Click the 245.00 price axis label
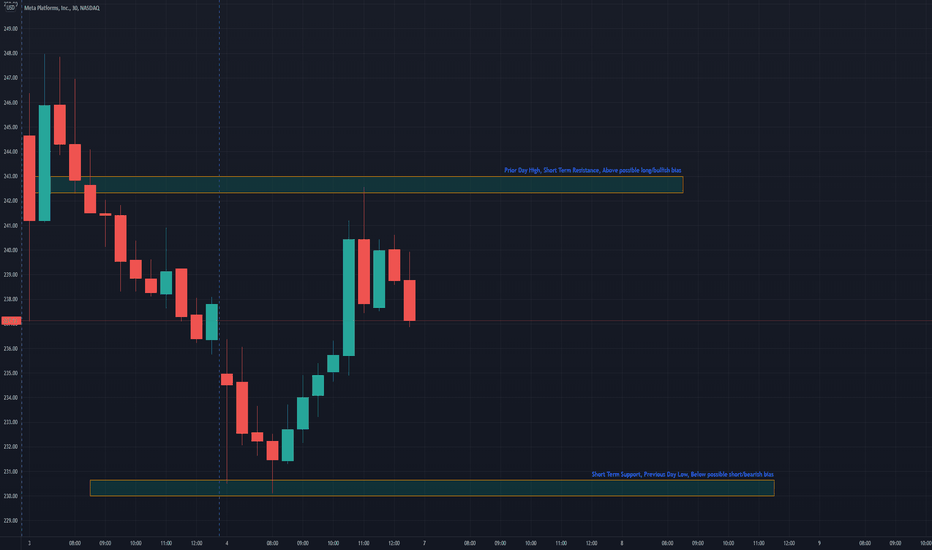 [11, 127]
